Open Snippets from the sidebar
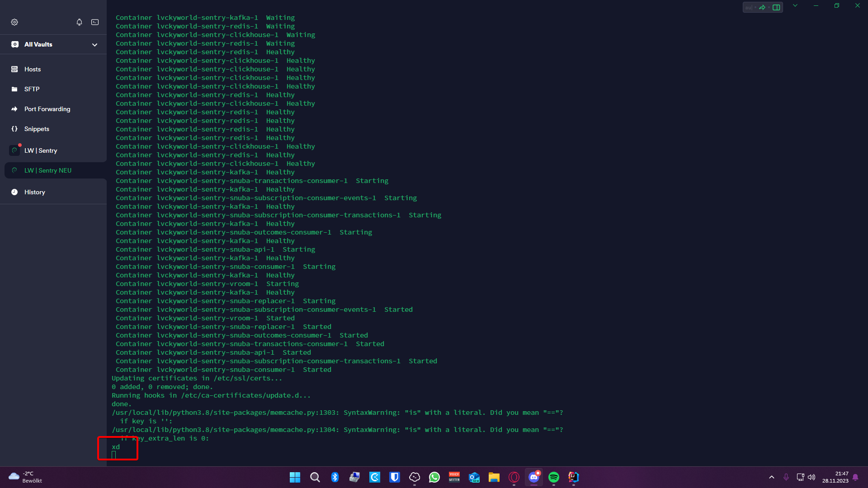The width and height of the screenshot is (868, 488). pyautogui.click(x=37, y=129)
